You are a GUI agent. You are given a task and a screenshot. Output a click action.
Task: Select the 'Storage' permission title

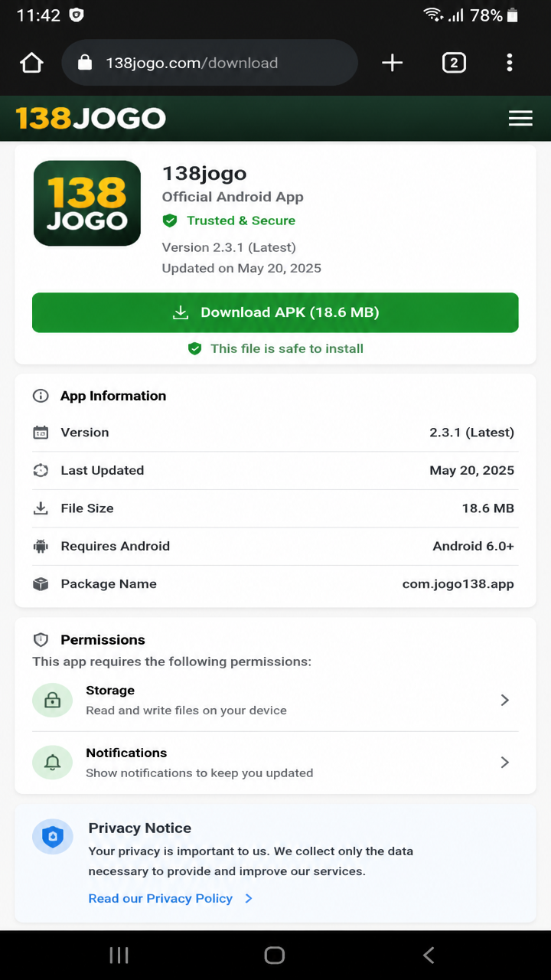(110, 691)
